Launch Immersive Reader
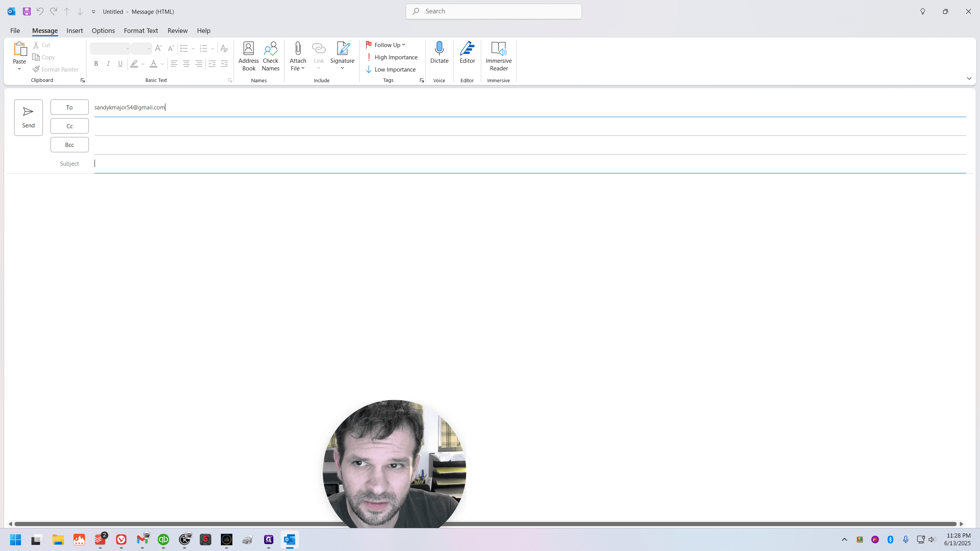Image resolution: width=980 pixels, height=551 pixels. (498, 56)
